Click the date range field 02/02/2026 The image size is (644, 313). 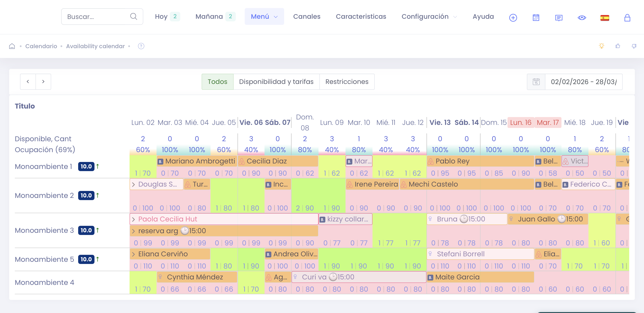tap(583, 82)
